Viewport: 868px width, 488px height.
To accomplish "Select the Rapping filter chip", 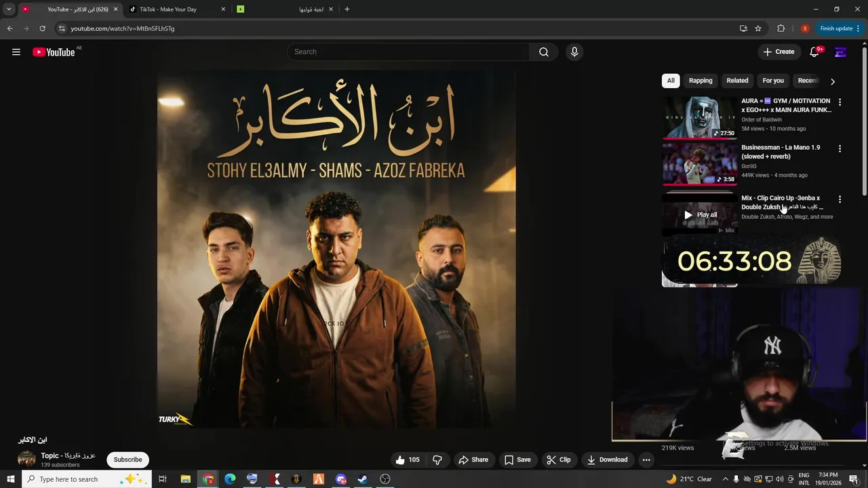I will click(701, 81).
